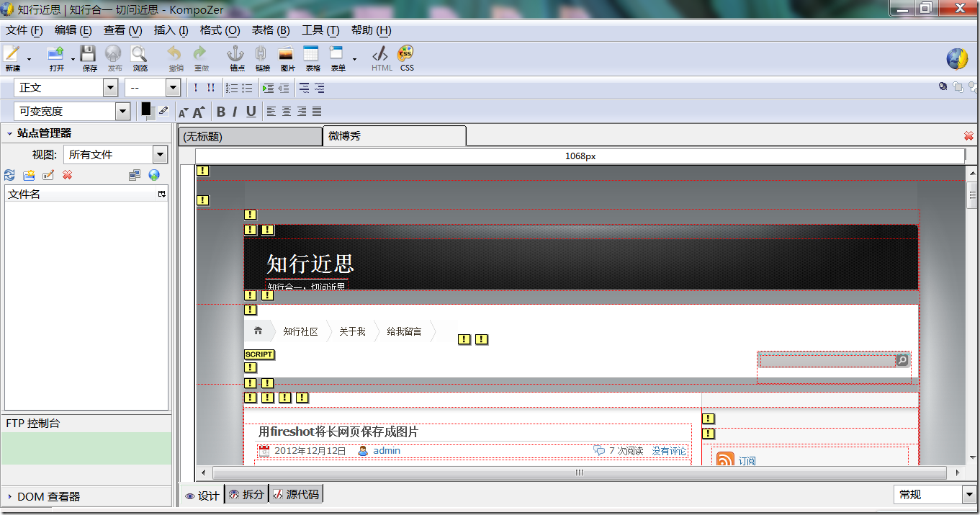Toggle underline formatting
Screen dimensions: 980x515
251,112
